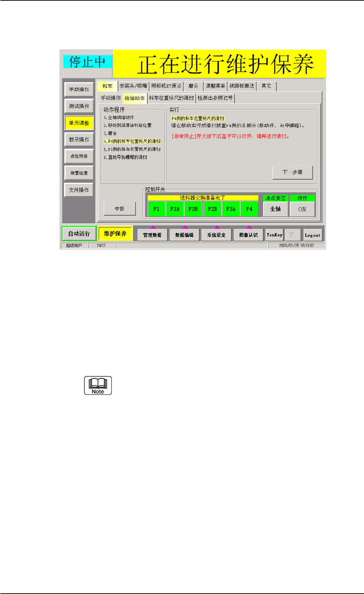This screenshot has height=594, width=364.
Task: Click the 全轴 origin reset button
Action: (x=276, y=209)
